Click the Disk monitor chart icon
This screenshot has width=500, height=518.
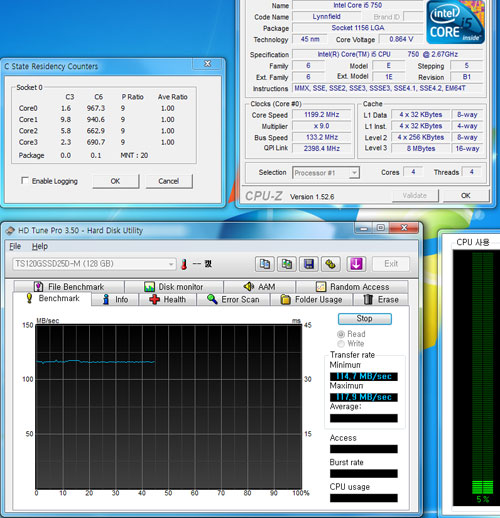point(149,287)
